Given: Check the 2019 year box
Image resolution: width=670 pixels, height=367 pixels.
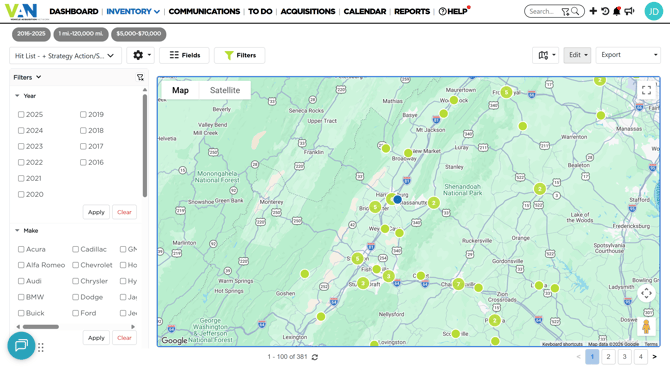Looking at the screenshot, I should (x=83, y=115).
